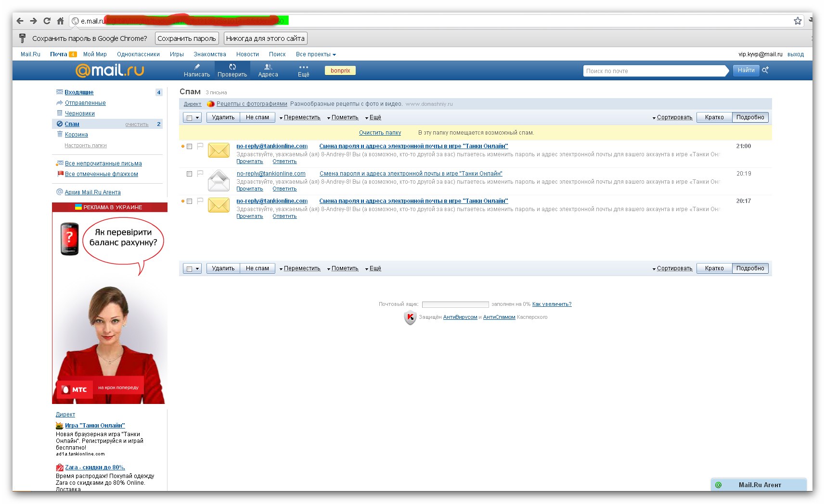The width and height of the screenshot is (825, 504).
Task: Click the browser home icon
Action: [x=60, y=21]
